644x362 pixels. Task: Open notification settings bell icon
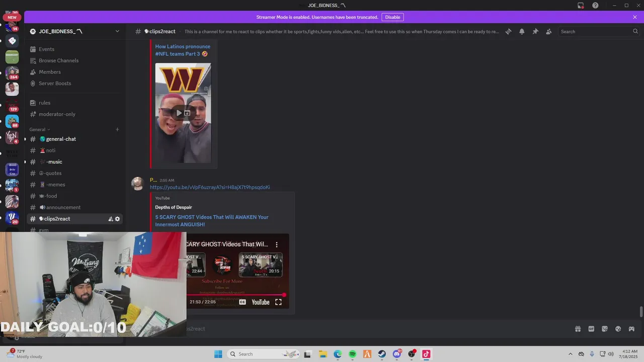(522, 31)
